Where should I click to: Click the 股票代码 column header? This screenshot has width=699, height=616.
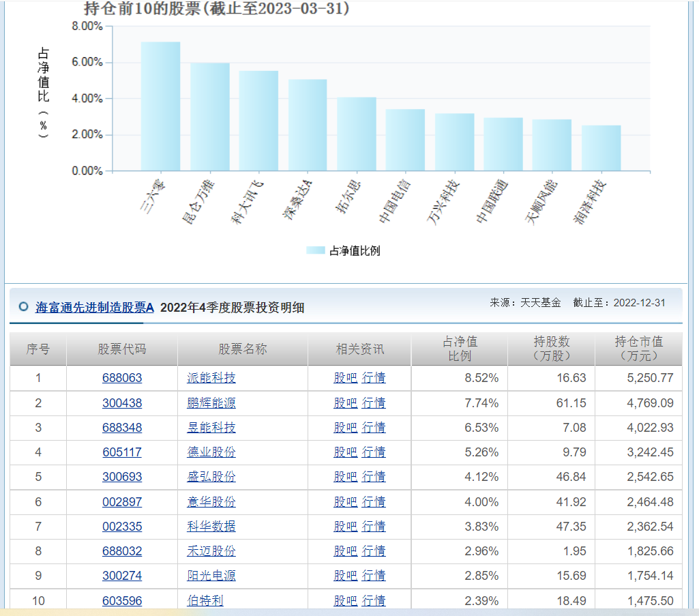pos(122,349)
